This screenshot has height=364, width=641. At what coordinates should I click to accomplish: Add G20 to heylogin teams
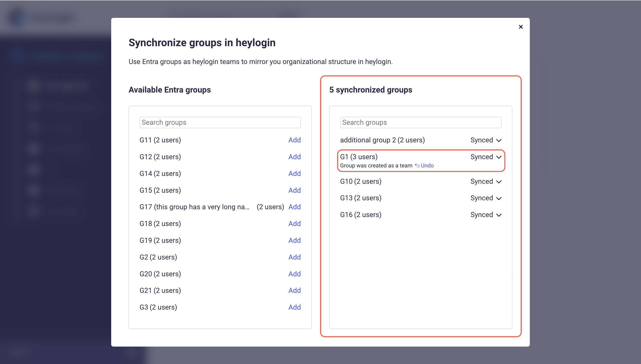click(294, 274)
